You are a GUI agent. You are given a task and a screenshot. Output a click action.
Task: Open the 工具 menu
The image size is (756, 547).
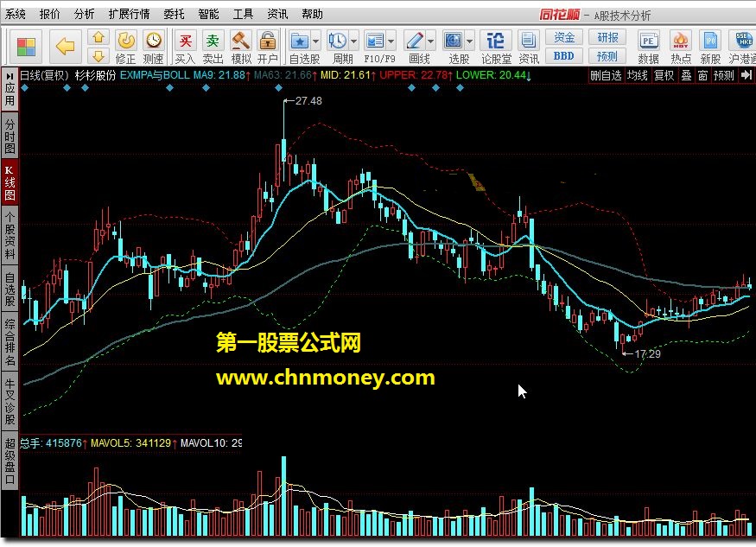click(x=243, y=15)
